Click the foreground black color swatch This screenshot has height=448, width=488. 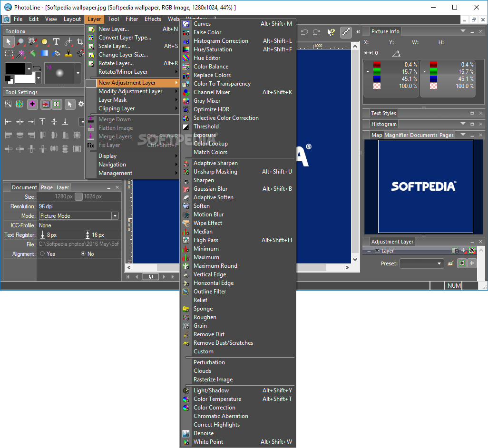pyautogui.click(x=15, y=68)
